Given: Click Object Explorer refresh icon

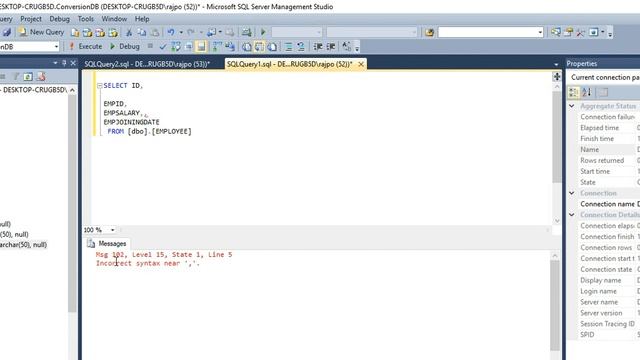Looking at the screenshot, I should (28, 77).
